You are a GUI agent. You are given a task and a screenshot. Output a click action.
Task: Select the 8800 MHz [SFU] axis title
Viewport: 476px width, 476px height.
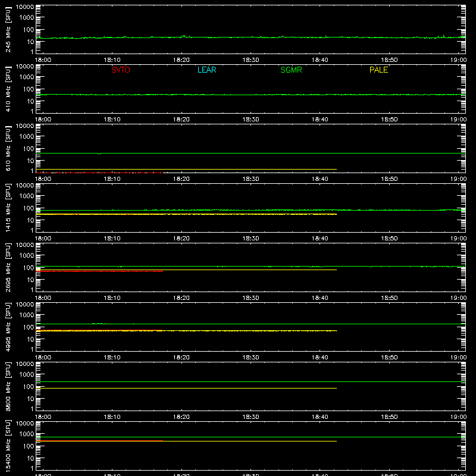[8, 386]
